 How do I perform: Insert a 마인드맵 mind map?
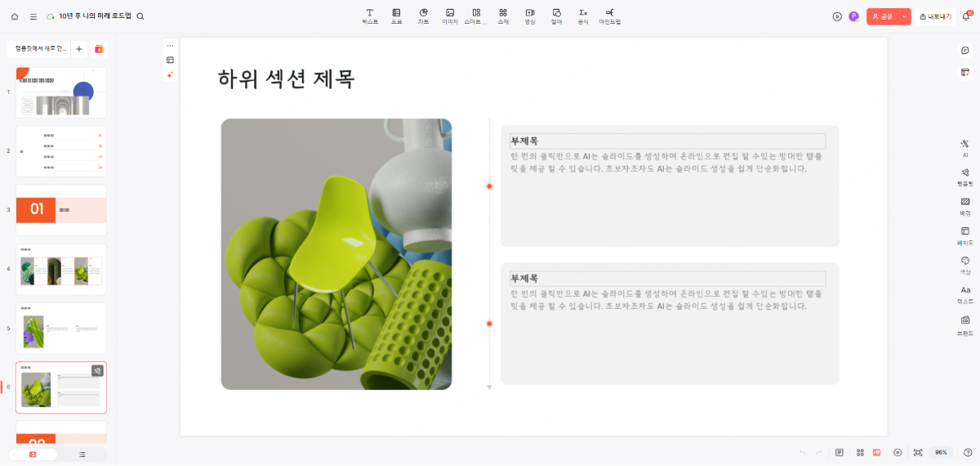coord(610,16)
